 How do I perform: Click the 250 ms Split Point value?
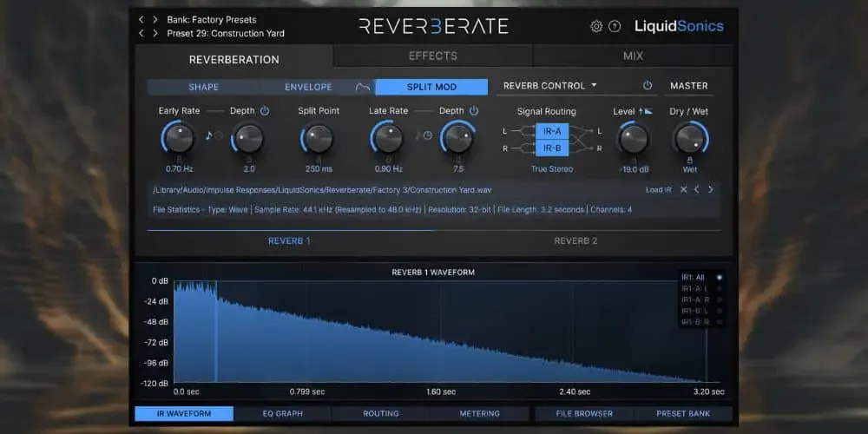click(319, 169)
